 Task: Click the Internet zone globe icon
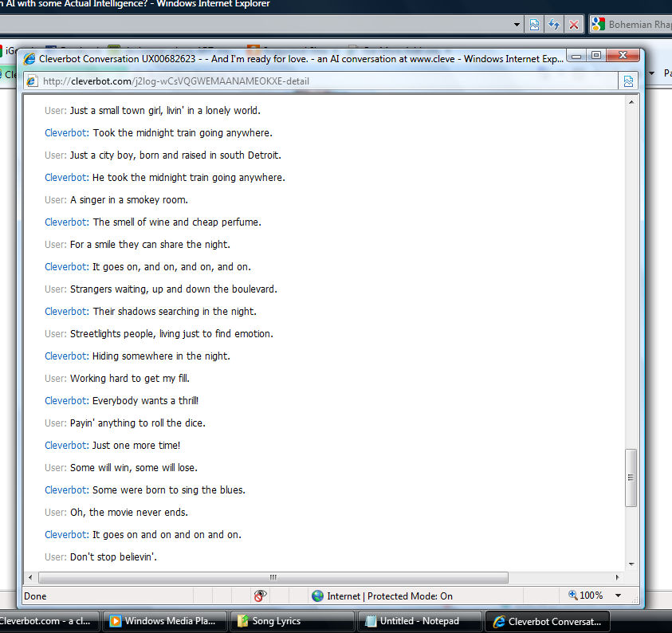click(317, 596)
